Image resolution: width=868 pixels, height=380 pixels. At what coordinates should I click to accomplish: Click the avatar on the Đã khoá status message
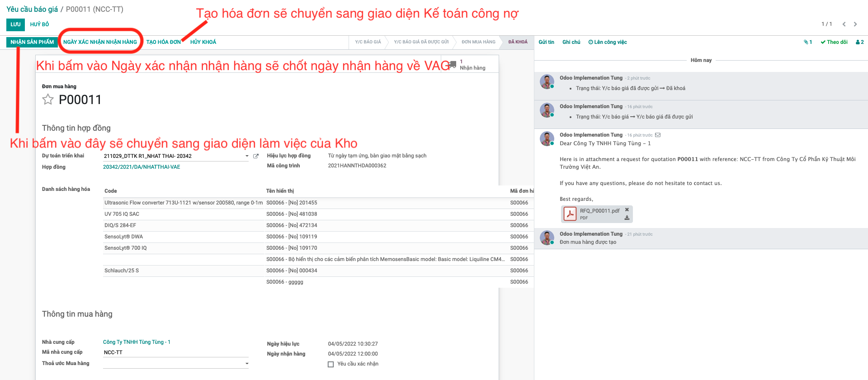click(x=547, y=81)
